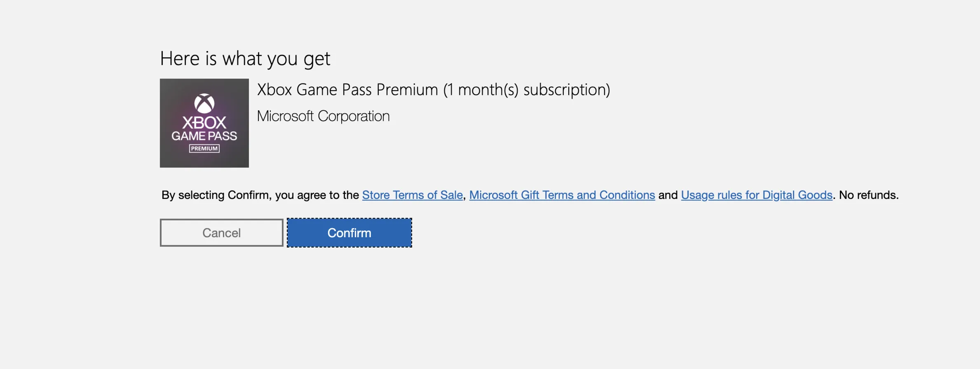This screenshot has height=369, width=980.
Task: Click the word "and" between the links
Action: tap(668, 195)
